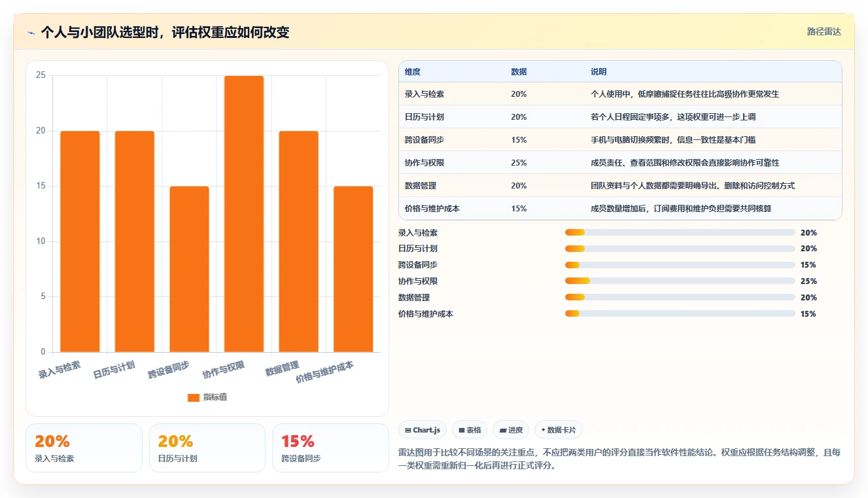
Task: Click the 25% label beside 协作与权限 progress
Action: click(x=808, y=281)
